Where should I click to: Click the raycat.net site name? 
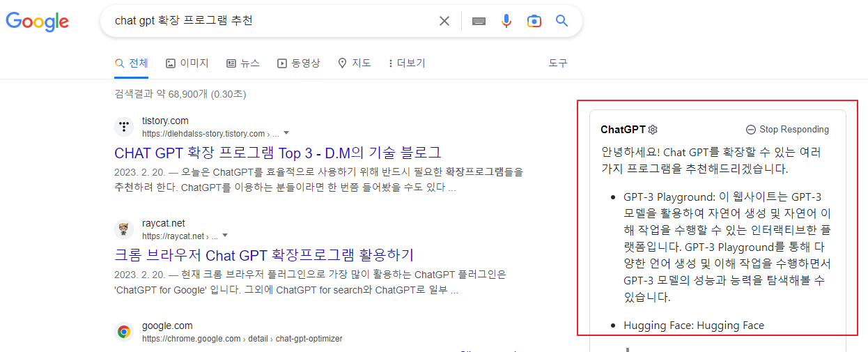[164, 223]
